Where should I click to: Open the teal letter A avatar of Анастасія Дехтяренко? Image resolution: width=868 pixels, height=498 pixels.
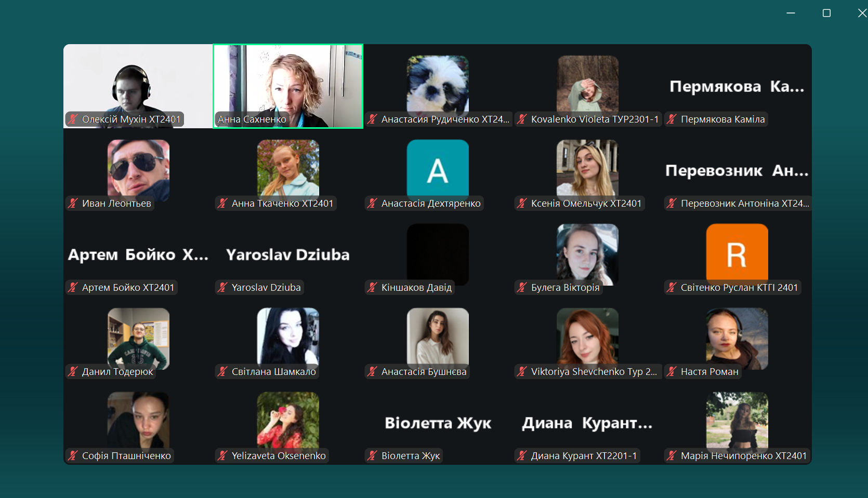[x=438, y=168]
